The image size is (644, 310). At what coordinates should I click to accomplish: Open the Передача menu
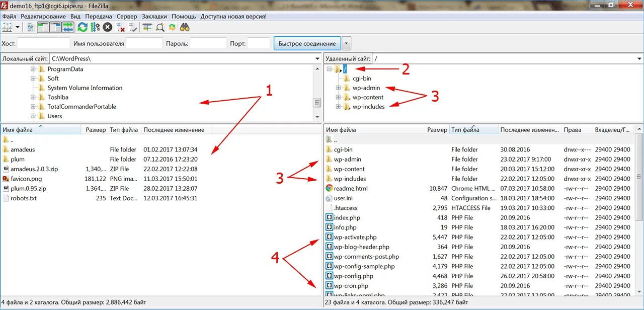(99, 16)
